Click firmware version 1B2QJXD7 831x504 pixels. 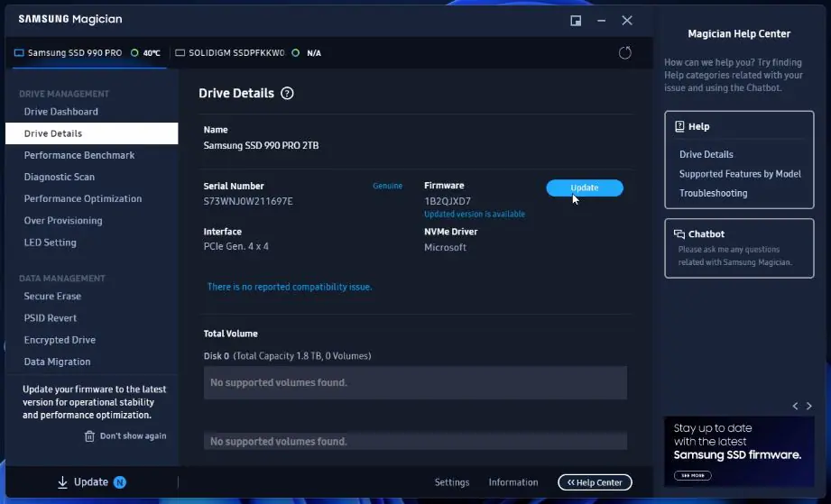pos(448,201)
